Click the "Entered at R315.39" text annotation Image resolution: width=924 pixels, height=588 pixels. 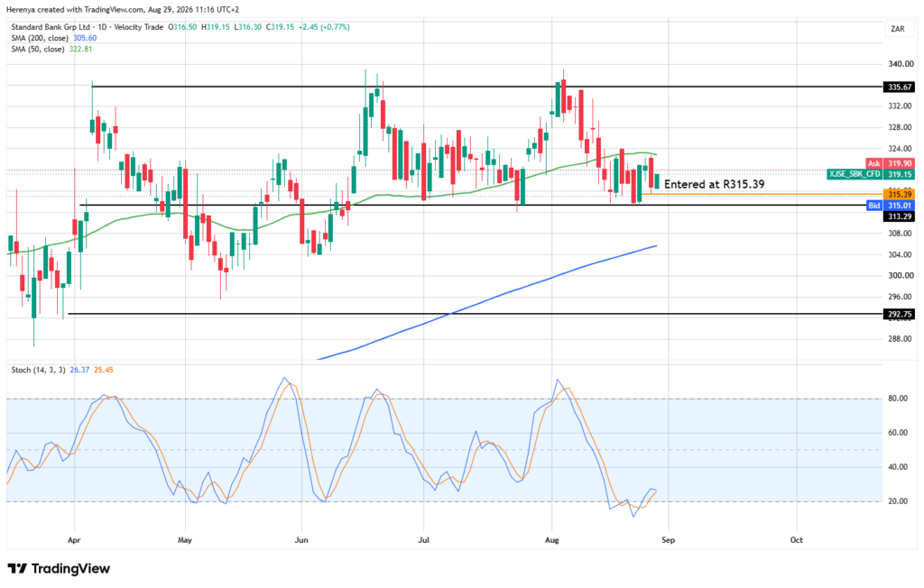[x=715, y=184]
